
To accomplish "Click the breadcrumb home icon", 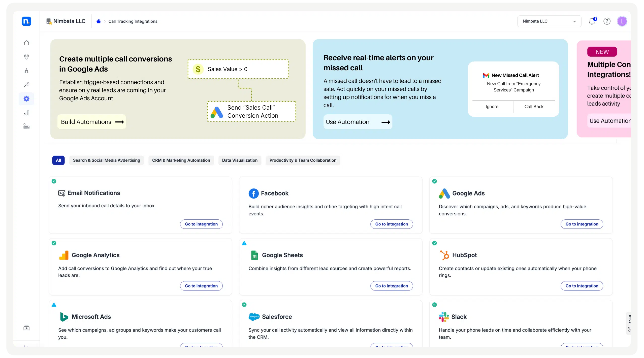I will point(99,21).
